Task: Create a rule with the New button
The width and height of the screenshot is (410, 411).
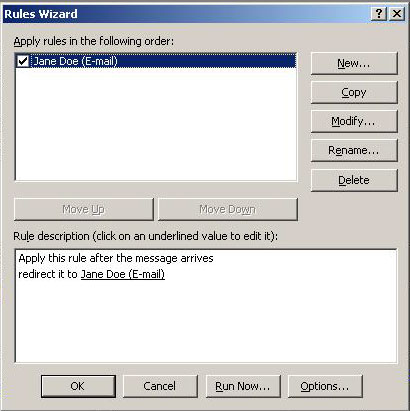Action: click(354, 63)
